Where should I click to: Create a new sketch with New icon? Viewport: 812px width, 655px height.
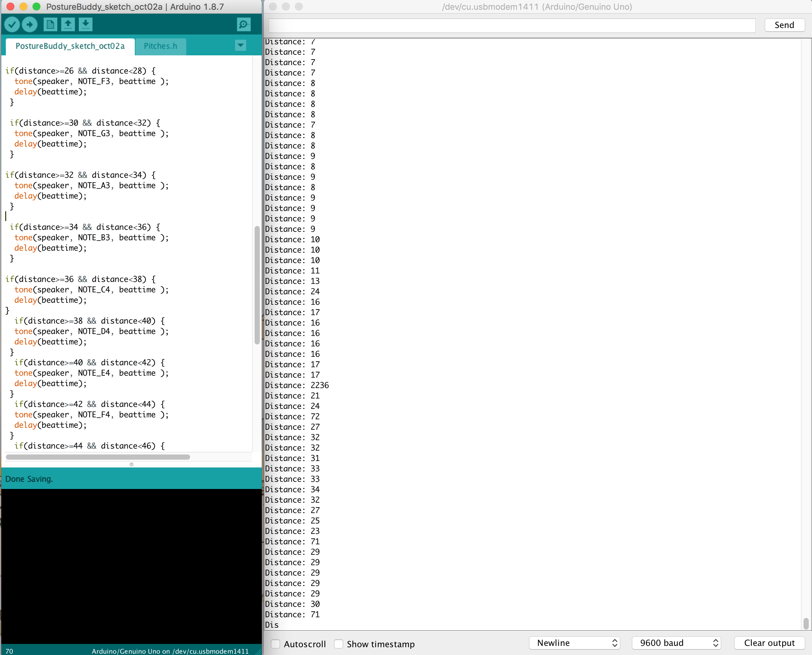[x=50, y=25]
